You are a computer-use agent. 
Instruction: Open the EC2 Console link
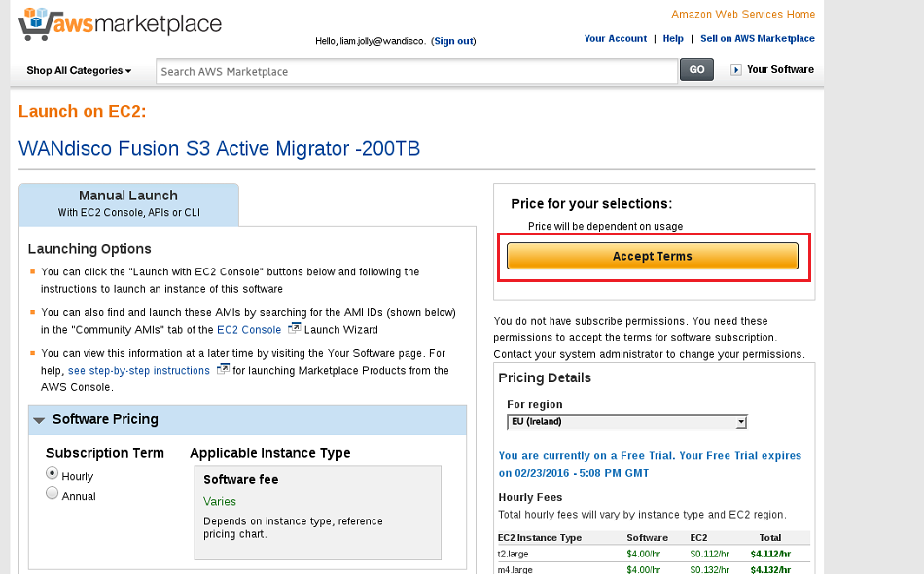pyautogui.click(x=249, y=330)
